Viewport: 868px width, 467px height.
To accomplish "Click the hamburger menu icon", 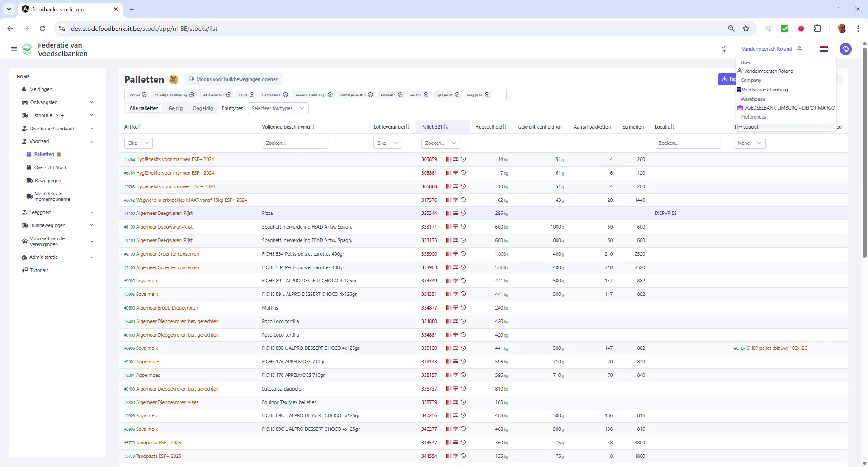I will (x=14, y=49).
